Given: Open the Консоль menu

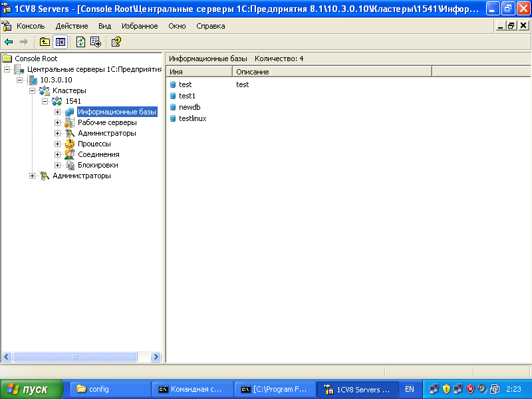Looking at the screenshot, I should 31,26.
